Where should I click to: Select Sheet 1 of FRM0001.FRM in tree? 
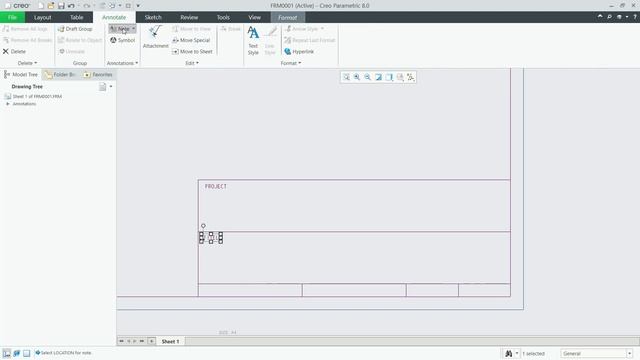[x=33, y=96]
